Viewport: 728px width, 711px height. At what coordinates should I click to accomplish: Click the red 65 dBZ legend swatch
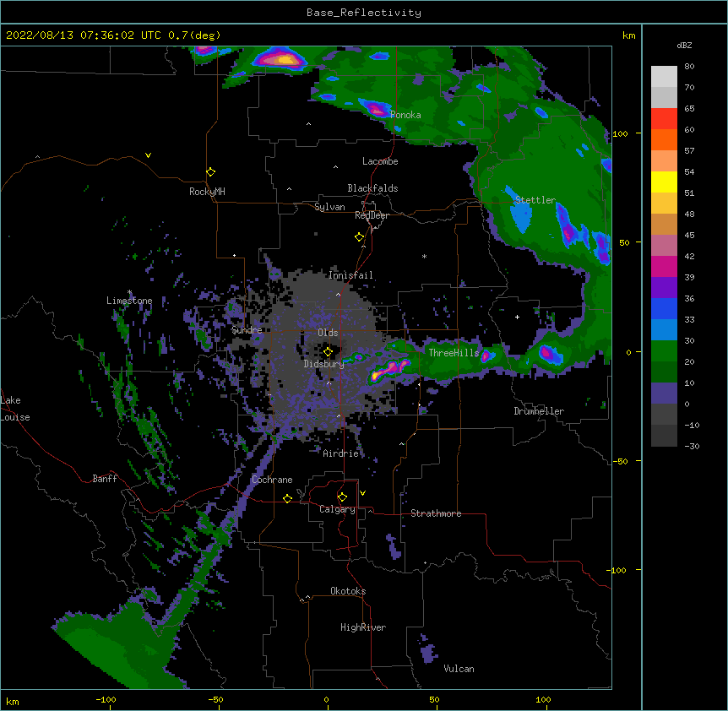(x=664, y=118)
